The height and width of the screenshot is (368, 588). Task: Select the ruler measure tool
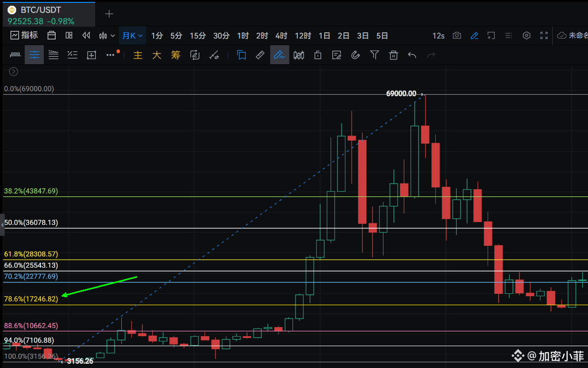click(x=260, y=55)
